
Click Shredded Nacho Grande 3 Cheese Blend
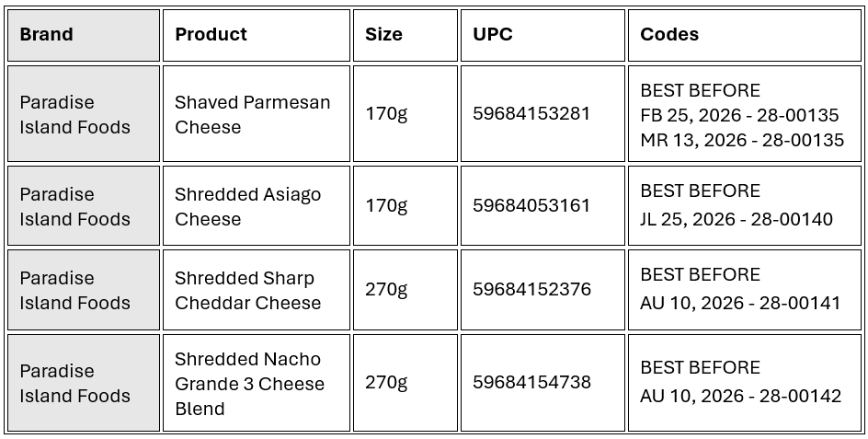[250, 383]
